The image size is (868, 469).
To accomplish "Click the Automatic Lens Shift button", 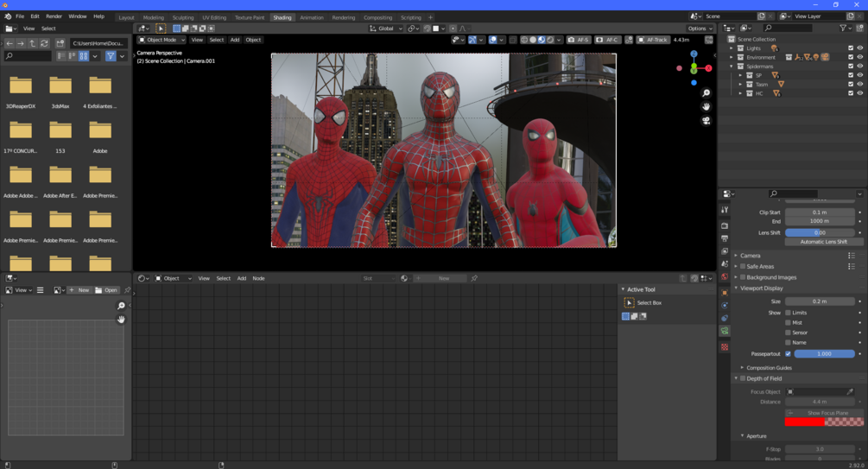I will click(x=823, y=242).
